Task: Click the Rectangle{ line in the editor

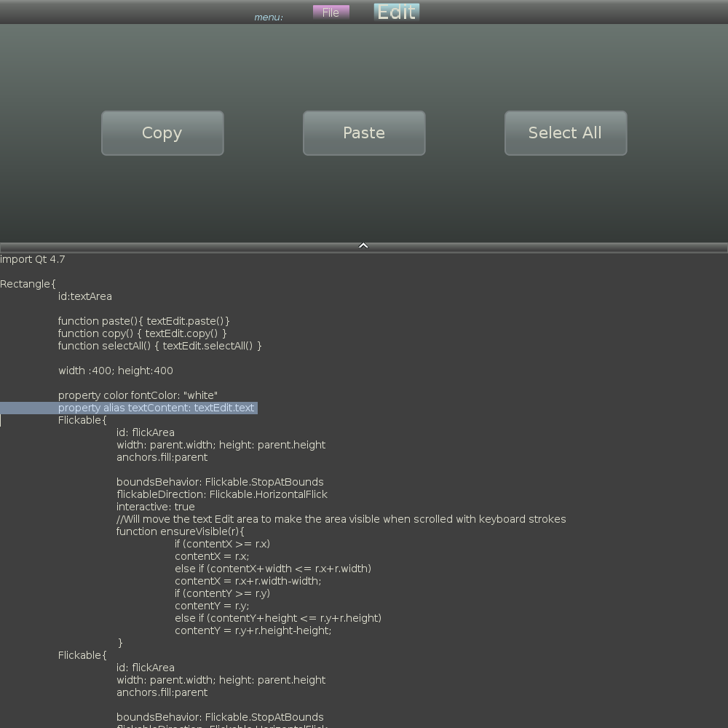Action: click(x=28, y=284)
